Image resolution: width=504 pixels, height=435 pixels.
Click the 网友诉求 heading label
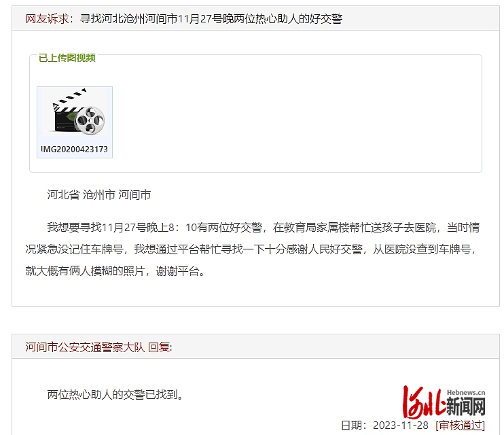click(47, 18)
